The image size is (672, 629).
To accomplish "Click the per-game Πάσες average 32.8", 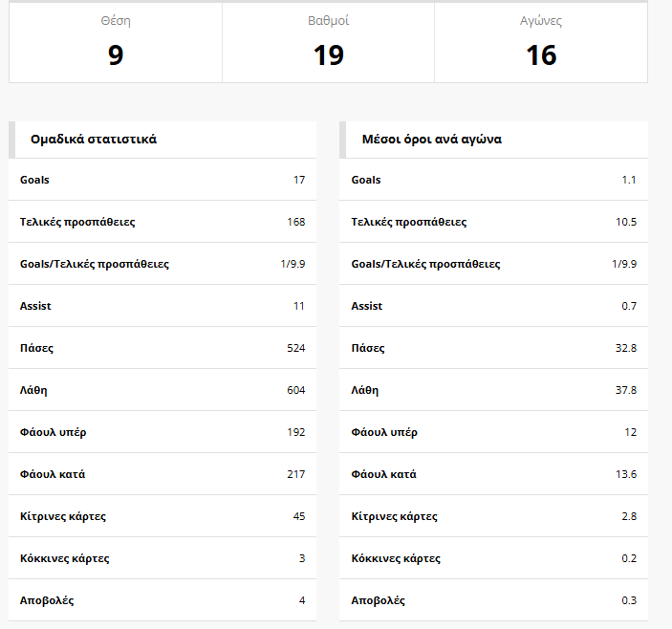I will coord(626,348).
